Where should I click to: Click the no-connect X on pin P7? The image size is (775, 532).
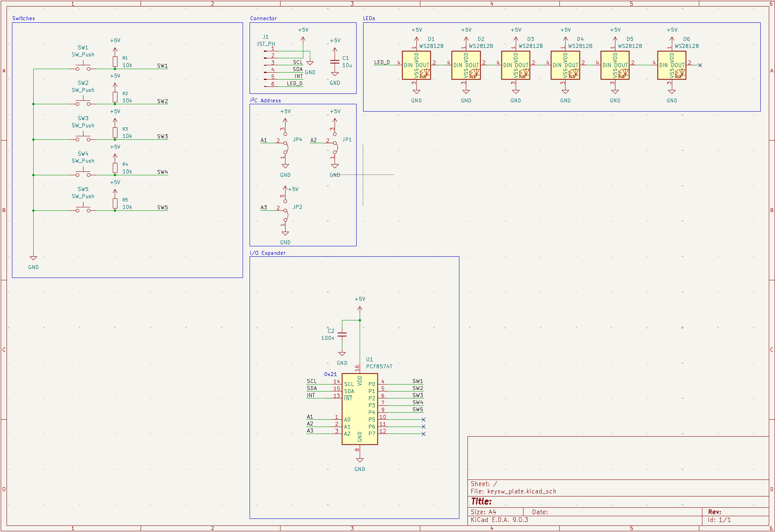423,434
